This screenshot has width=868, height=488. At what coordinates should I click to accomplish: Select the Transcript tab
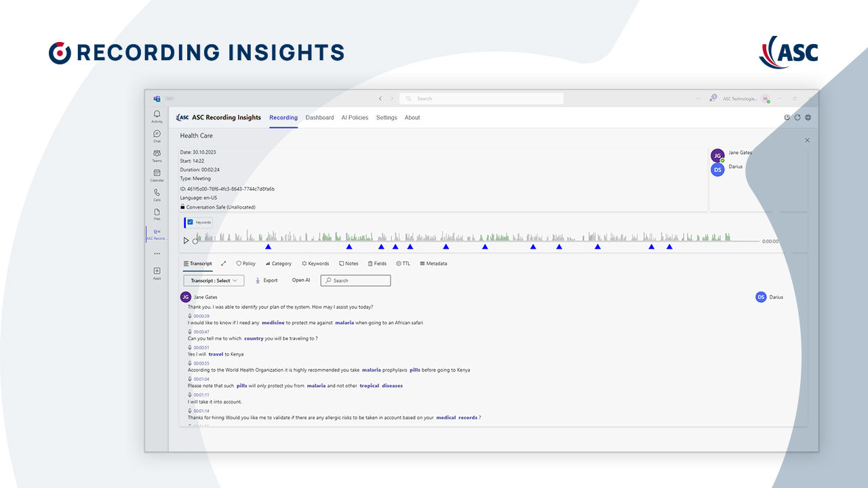[x=198, y=264]
